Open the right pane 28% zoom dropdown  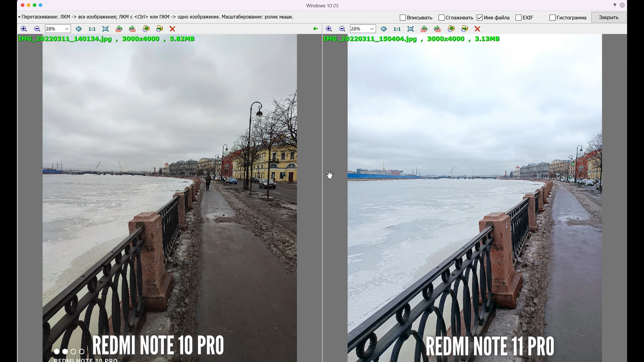pos(372,29)
